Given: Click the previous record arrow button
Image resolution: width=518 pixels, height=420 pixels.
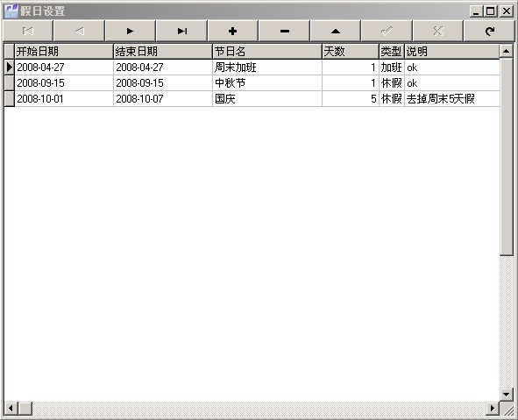Looking at the screenshot, I should 79,31.
